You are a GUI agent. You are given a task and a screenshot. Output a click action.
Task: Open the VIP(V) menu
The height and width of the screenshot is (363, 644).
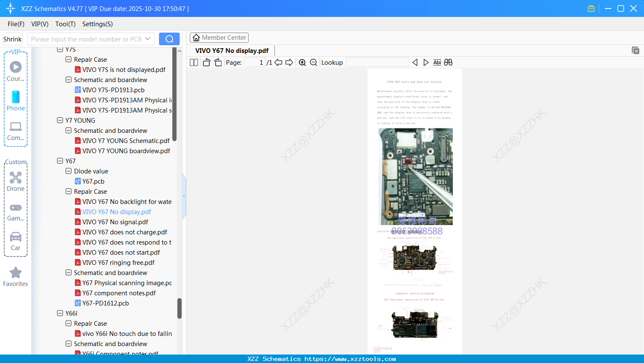(x=40, y=24)
